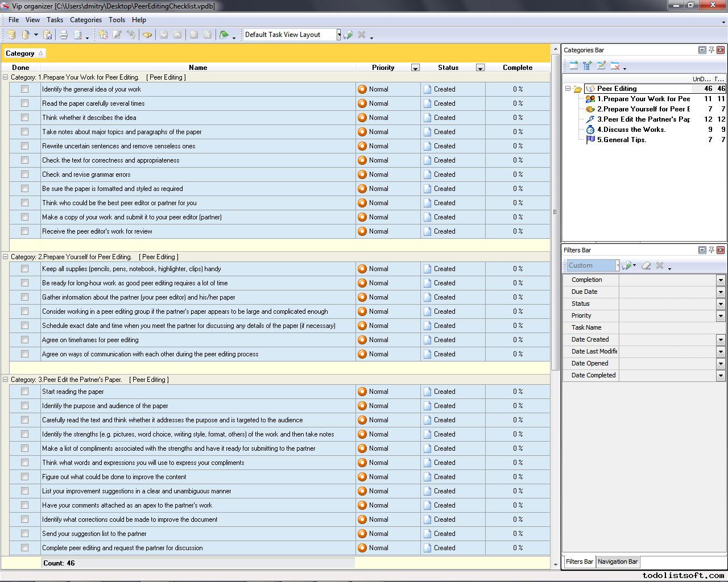Click the Edit Category pencil icon
Viewport: 728px width, 582px height.
[x=601, y=66]
